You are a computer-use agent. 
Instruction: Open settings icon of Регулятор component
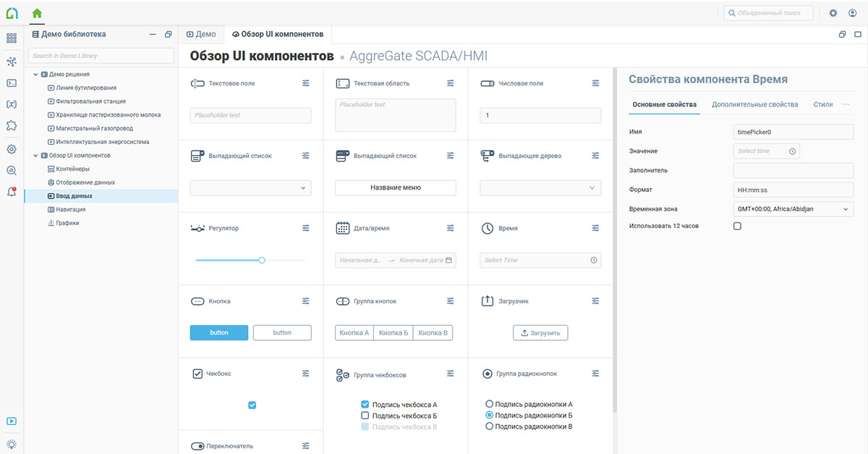(305, 228)
